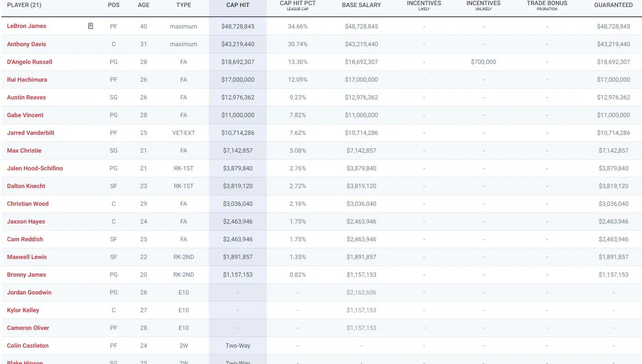This screenshot has height=364, width=642.
Task: Sort table by POS column header
Action: 114,5
